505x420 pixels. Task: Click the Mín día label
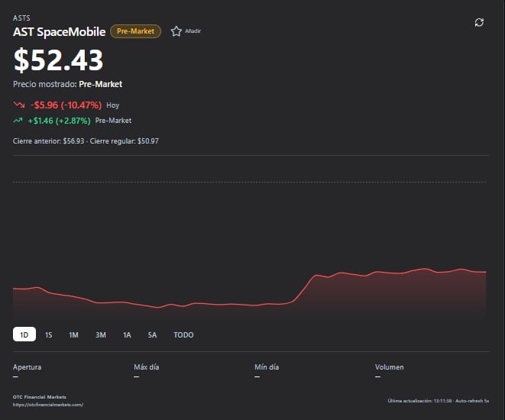267,367
